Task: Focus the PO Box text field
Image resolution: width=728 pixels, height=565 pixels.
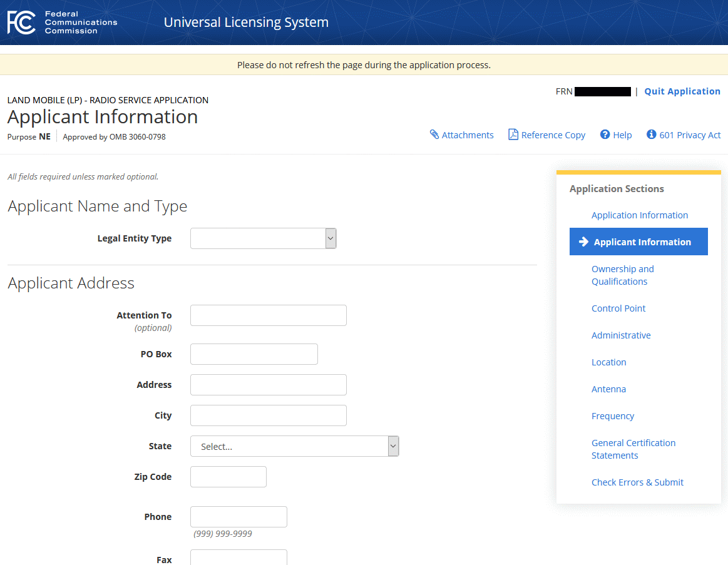Action: pyautogui.click(x=254, y=354)
